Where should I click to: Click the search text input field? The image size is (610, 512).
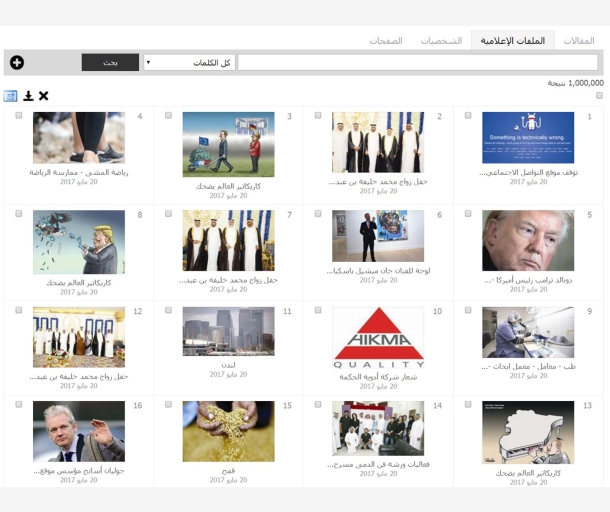(x=417, y=62)
